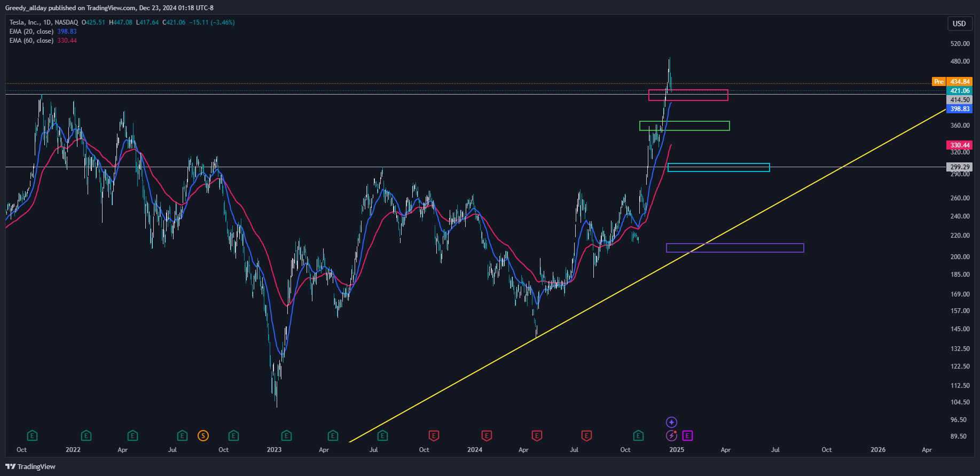Select the EMA (20, close) indicator legend
Screen dimensions: 980x476
click(x=32, y=32)
